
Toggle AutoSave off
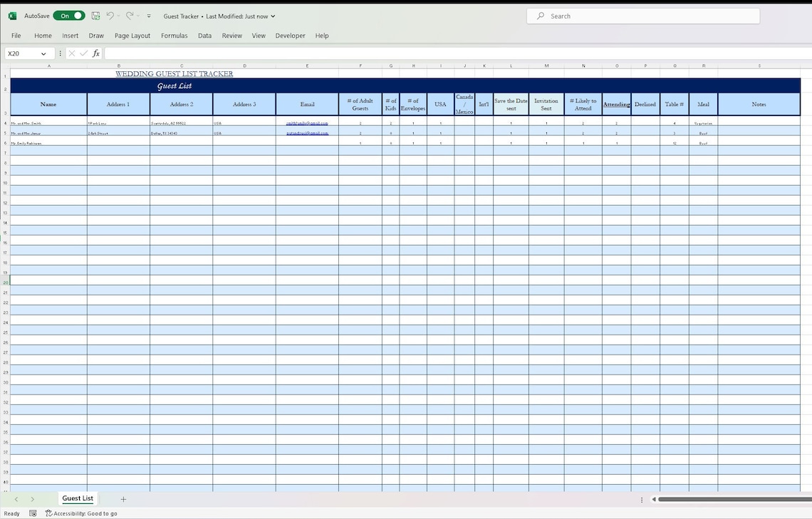pyautogui.click(x=68, y=15)
